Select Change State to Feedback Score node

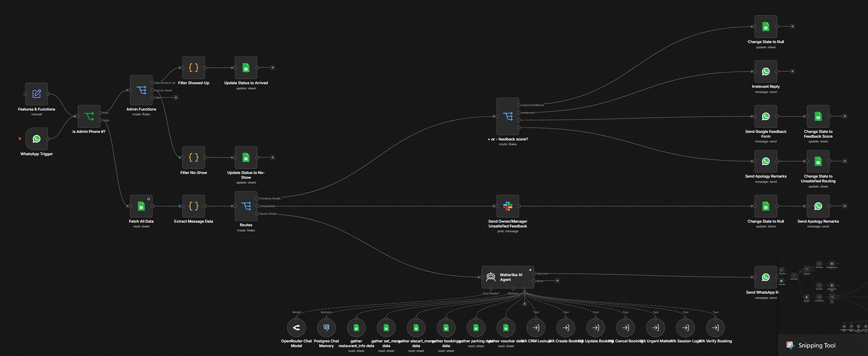point(818,116)
